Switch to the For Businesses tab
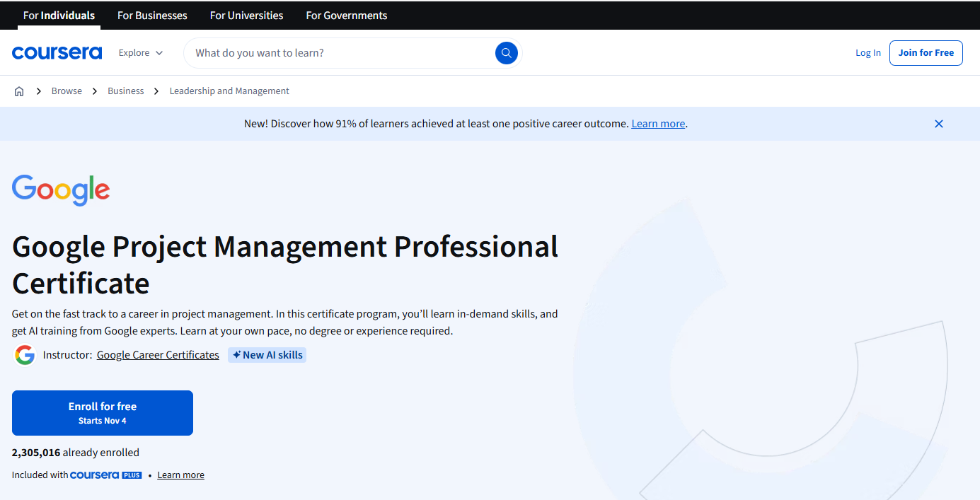 click(152, 15)
